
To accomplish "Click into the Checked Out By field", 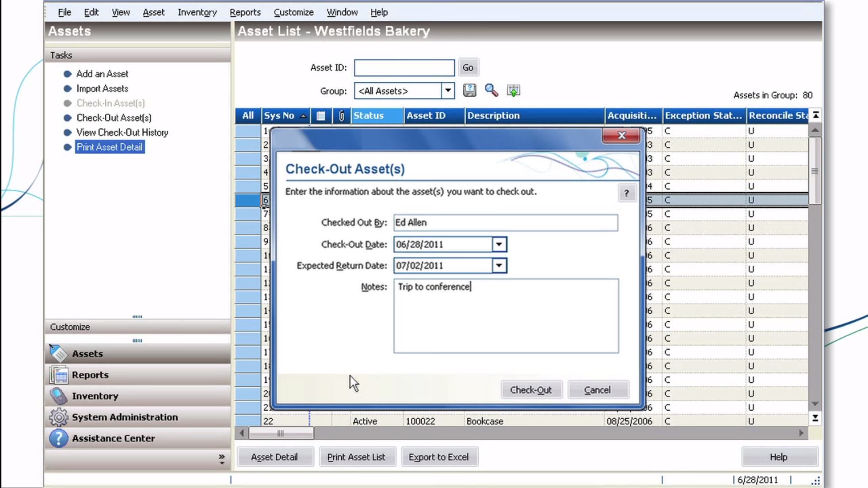I will [505, 223].
